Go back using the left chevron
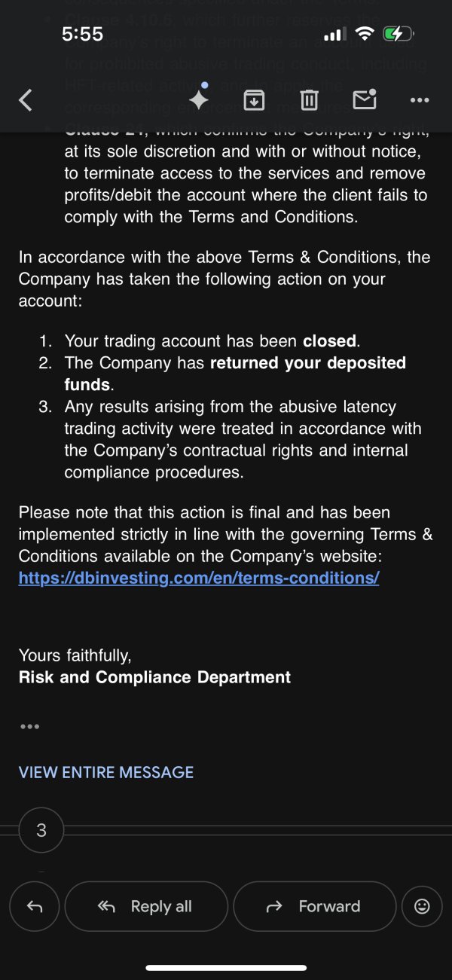Screen dimensions: 452x980 (26, 99)
